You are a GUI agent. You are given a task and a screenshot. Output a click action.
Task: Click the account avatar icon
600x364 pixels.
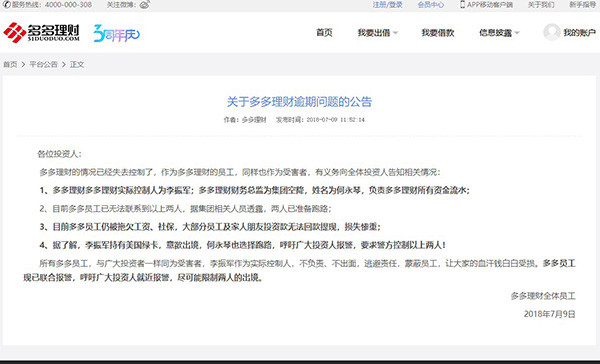point(552,32)
